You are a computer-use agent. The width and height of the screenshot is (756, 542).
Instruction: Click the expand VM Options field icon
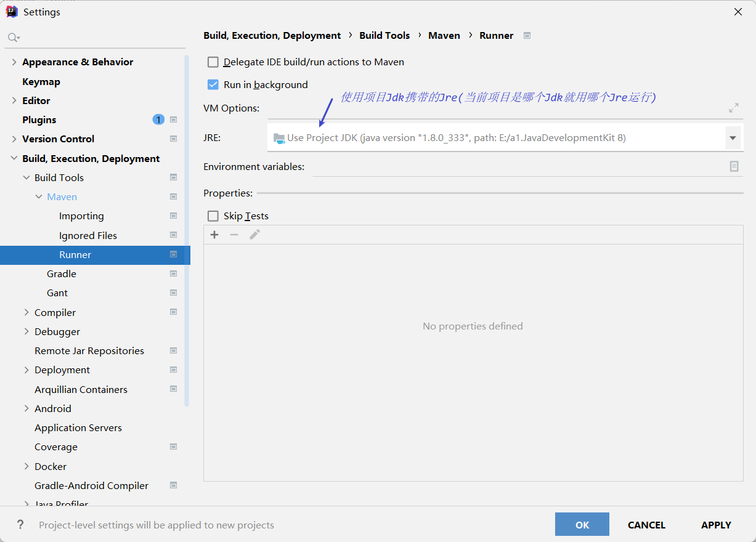tap(733, 108)
